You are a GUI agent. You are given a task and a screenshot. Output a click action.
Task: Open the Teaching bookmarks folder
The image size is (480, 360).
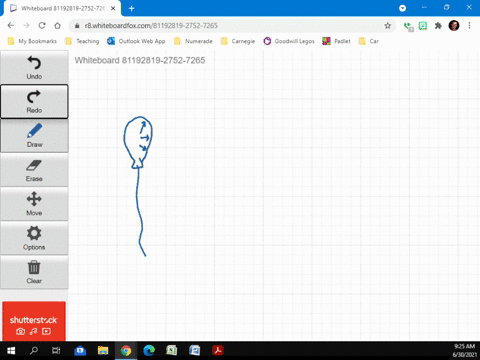[x=82, y=41]
